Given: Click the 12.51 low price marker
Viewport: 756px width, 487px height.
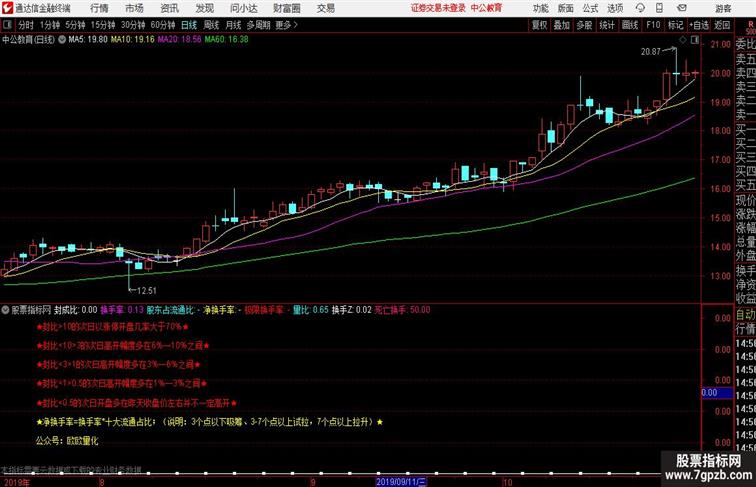Looking at the screenshot, I should point(147,290).
